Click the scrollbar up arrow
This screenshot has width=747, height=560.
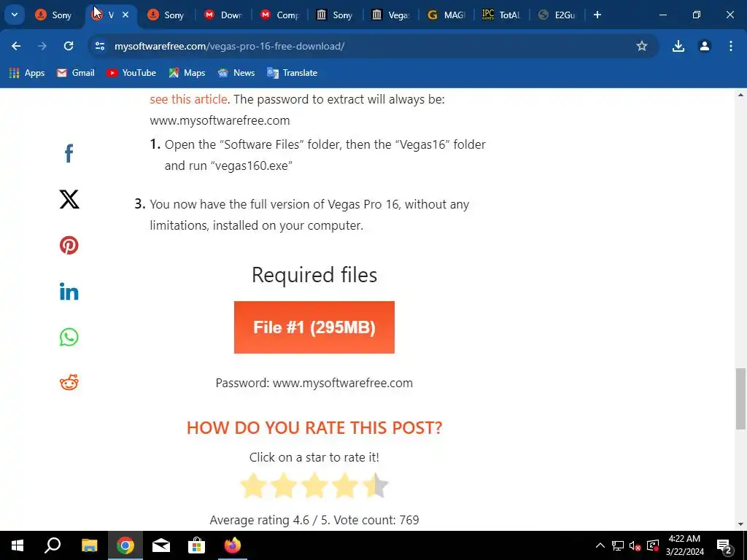click(x=741, y=95)
